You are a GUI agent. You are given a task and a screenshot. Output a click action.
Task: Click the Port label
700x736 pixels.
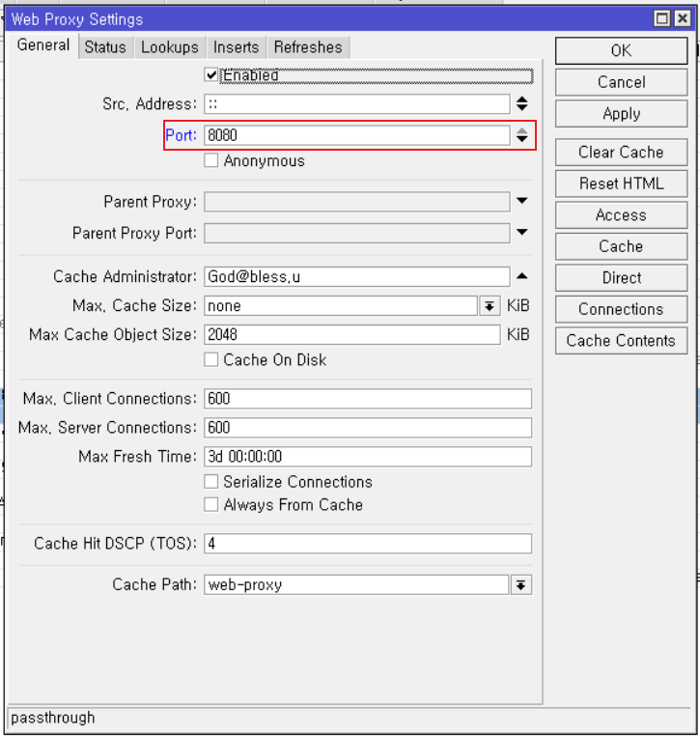point(182,135)
